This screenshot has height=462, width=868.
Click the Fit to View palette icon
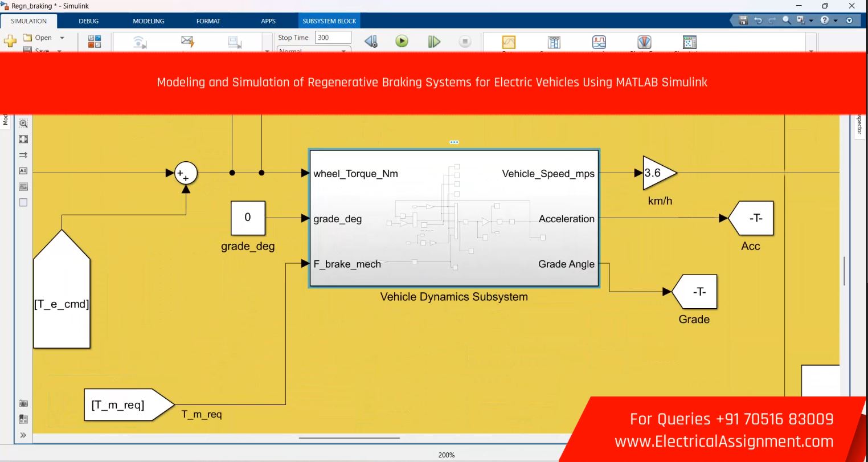23,139
